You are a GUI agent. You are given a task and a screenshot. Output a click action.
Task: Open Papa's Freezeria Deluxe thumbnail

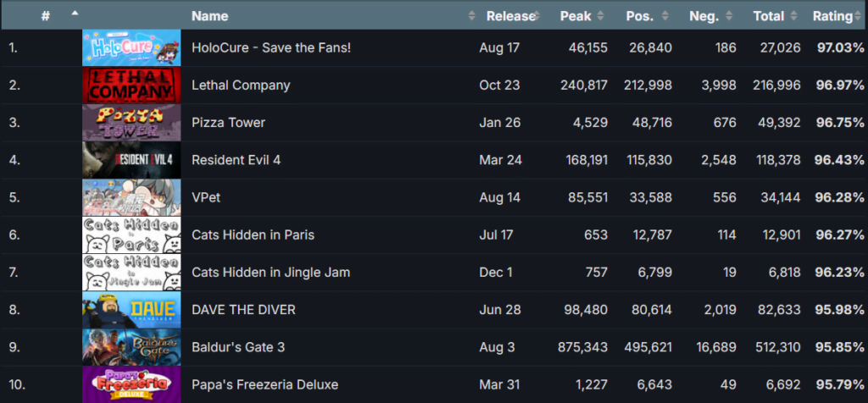tap(131, 384)
